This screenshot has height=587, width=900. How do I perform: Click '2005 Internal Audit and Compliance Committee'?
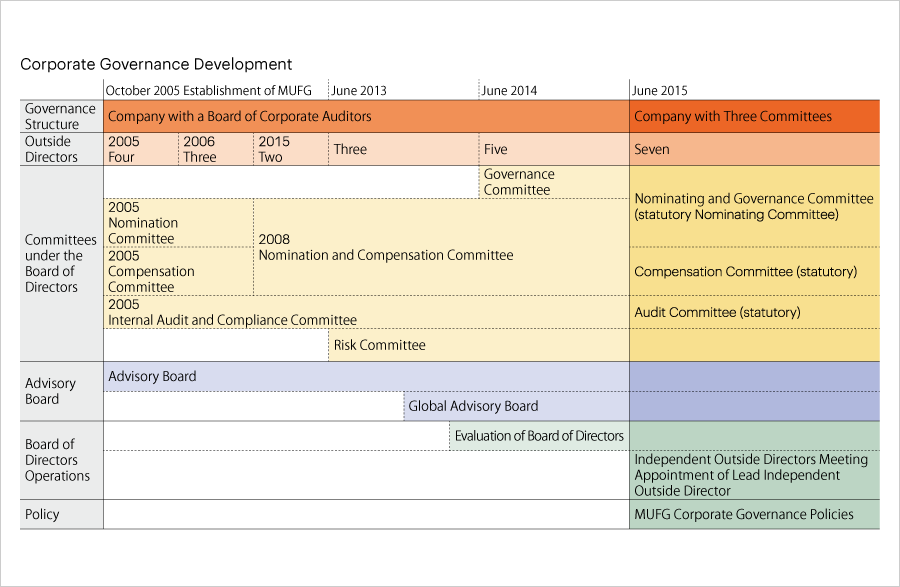coord(366,312)
